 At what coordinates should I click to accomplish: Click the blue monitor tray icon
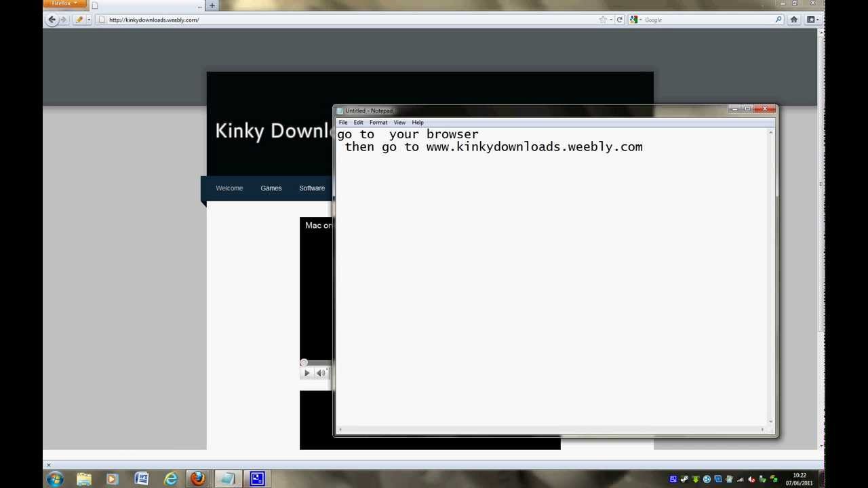coord(717,479)
